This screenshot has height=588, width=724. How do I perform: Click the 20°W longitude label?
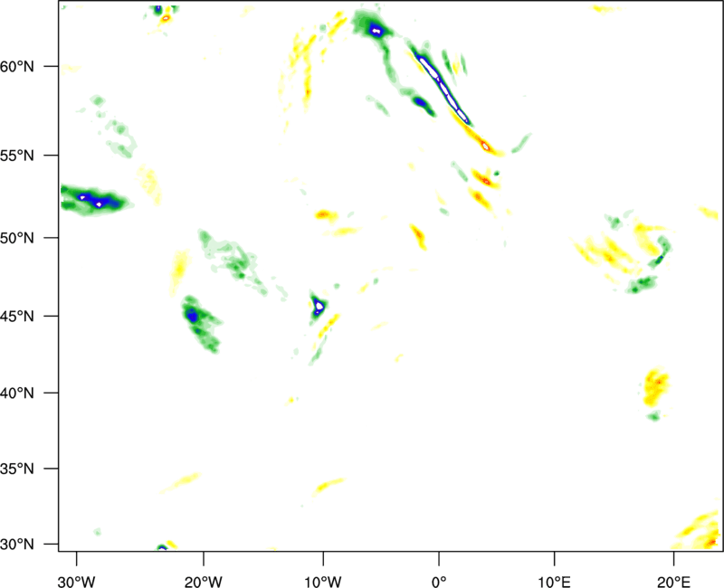(203, 582)
